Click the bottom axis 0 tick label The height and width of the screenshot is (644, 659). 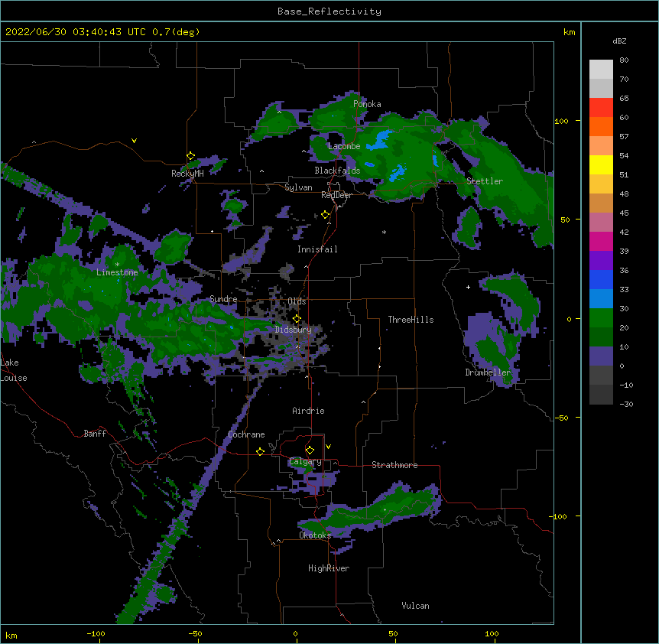[x=295, y=633]
